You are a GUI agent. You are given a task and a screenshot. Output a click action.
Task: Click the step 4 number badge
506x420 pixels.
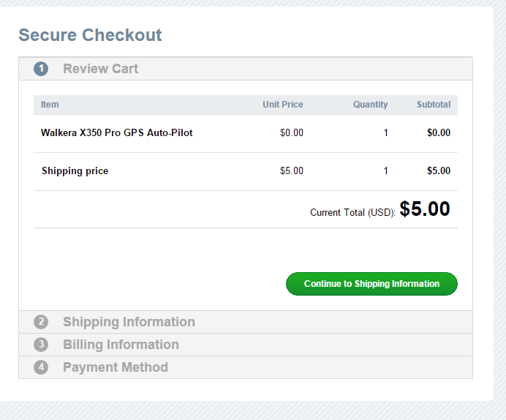pos(41,367)
